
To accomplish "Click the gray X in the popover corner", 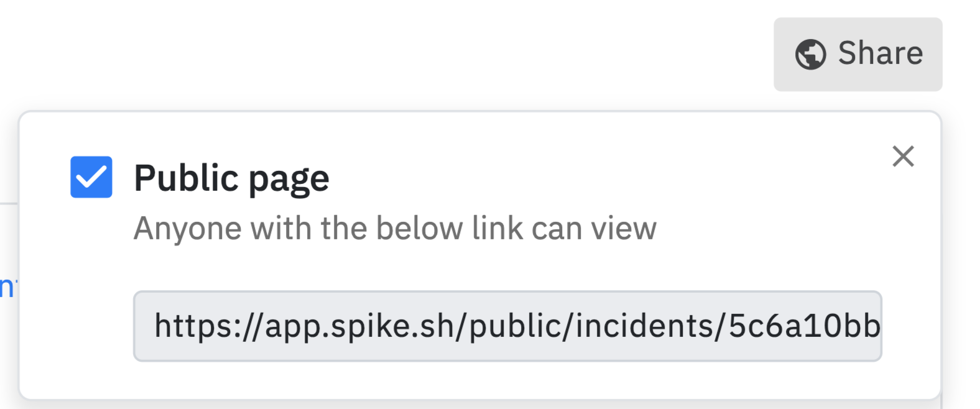I will point(903,156).
